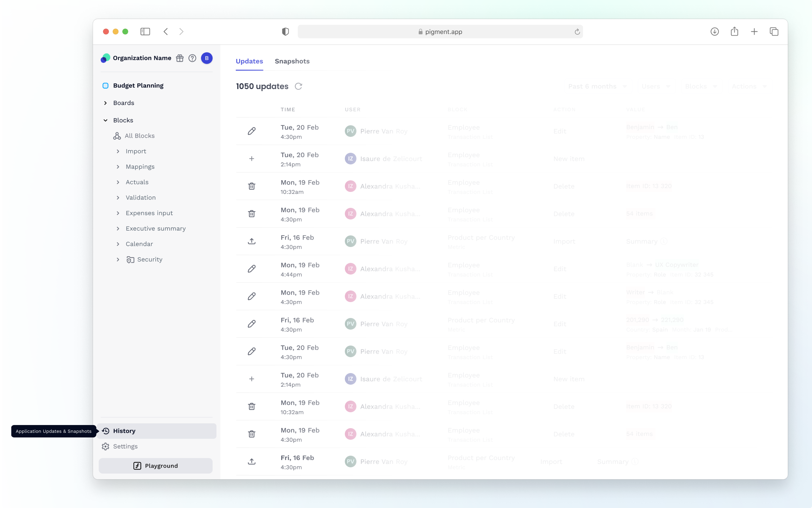Open Settings in the sidebar
This screenshot has height=508, width=812.
(x=156, y=446)
